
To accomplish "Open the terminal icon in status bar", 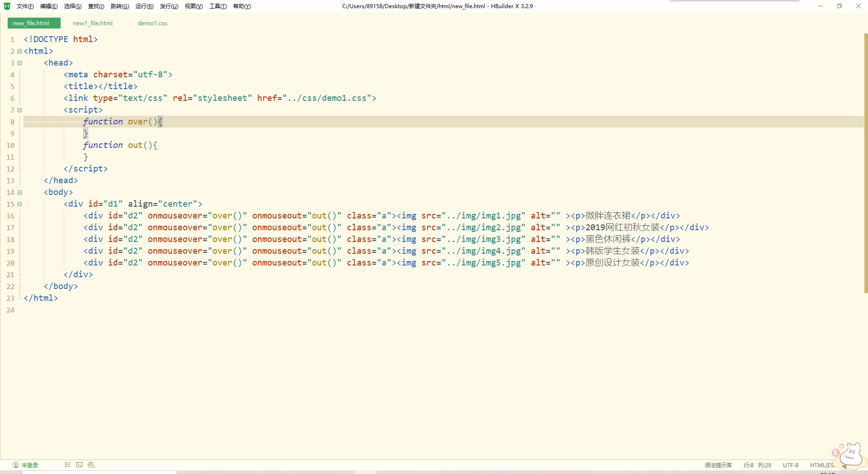I will point(80,465).
